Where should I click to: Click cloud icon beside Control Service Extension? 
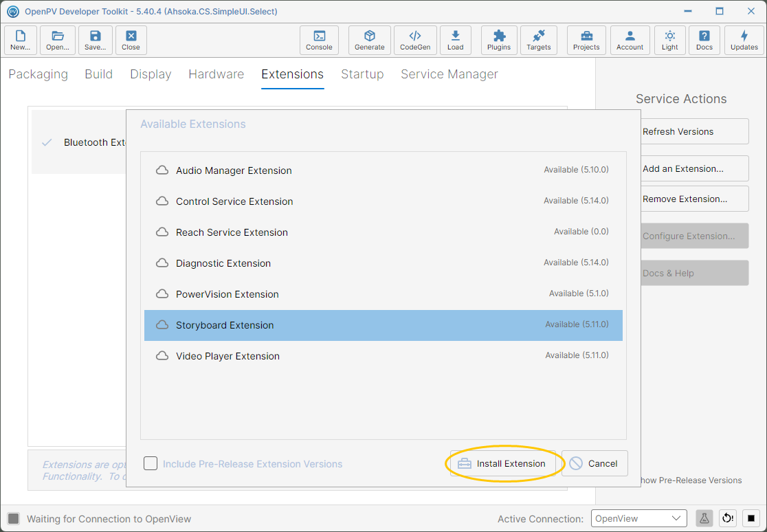point(162,201)
